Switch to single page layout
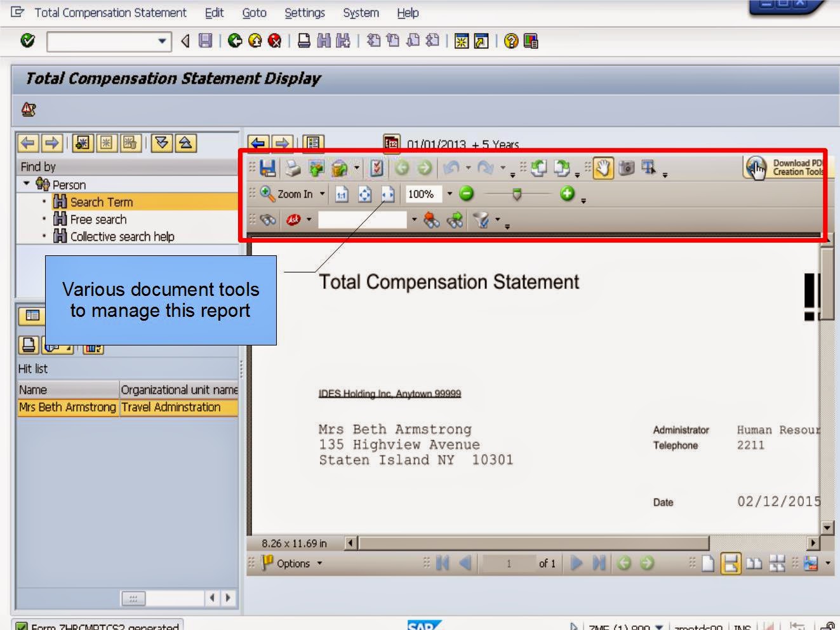This screenshot has height=630, width=840. (707, 563)
